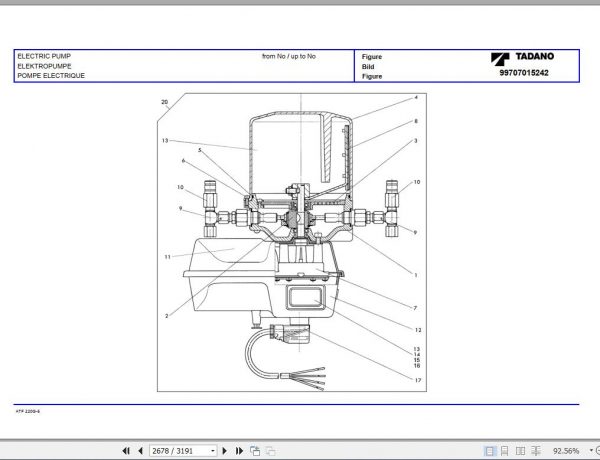Screen dimensions: 600x460
Task: Click callout number 20 on the diagram
Action: click(x=165, y=102)
